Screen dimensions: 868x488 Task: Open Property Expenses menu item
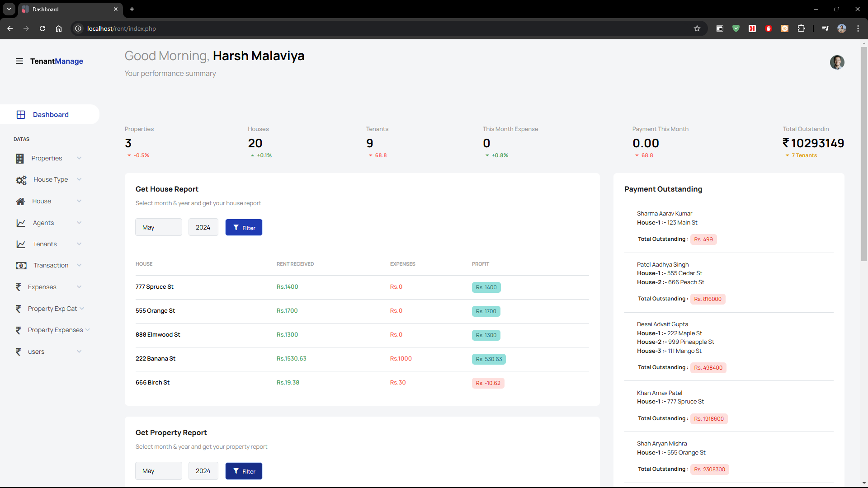[x=55, y=330]
